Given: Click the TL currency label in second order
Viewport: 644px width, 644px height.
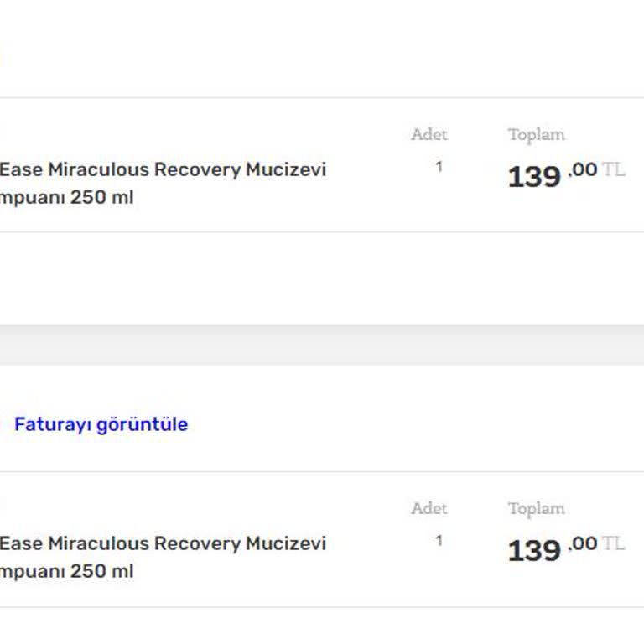Looking at the screenshot, I should [x=613, y=543].
